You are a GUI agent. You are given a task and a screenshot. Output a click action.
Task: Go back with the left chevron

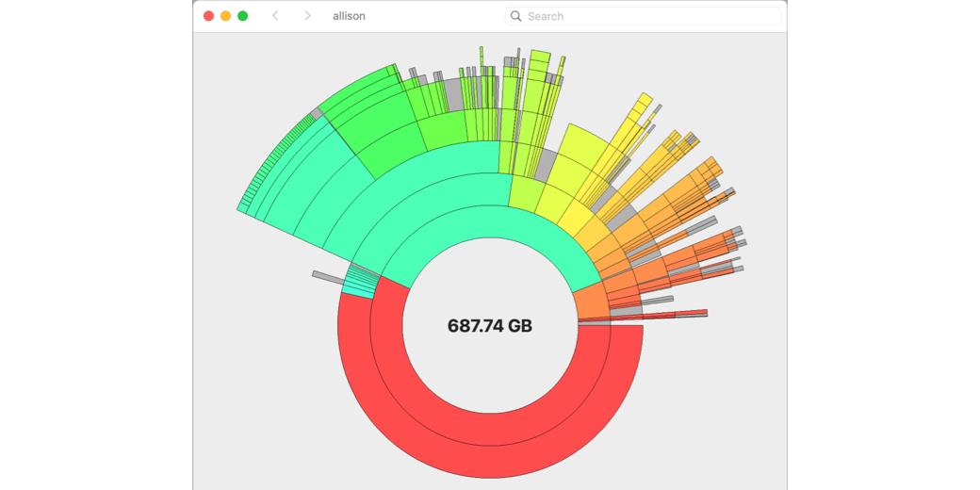[x=275, y=16]
